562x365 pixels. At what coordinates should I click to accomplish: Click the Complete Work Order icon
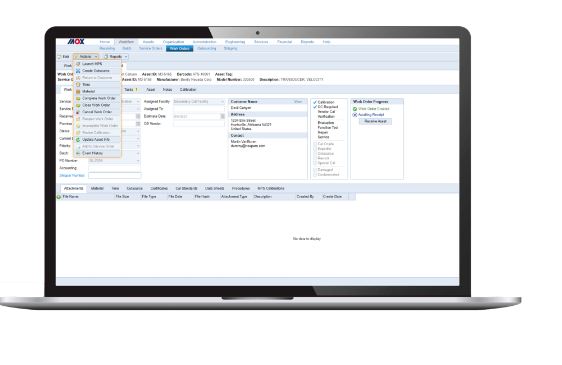pyautogui.click(x=78, y=98)
